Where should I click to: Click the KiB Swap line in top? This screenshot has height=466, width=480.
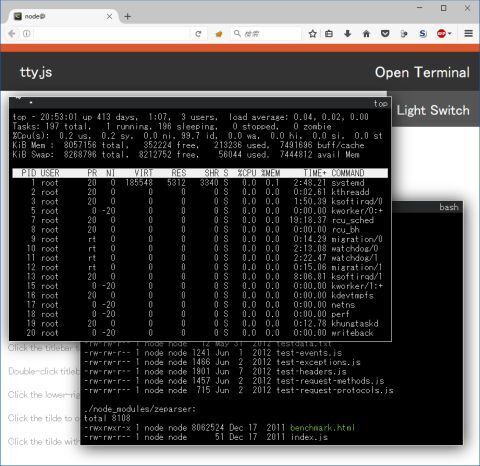186,155
